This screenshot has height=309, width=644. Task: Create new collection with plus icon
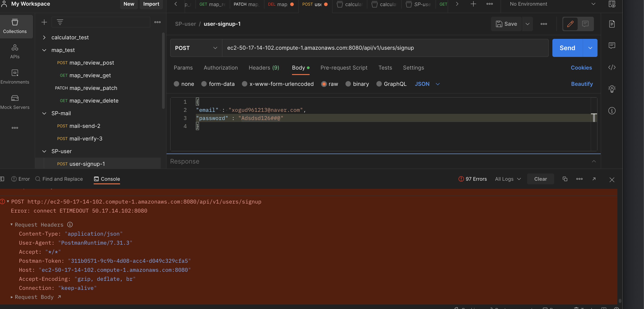44,22
